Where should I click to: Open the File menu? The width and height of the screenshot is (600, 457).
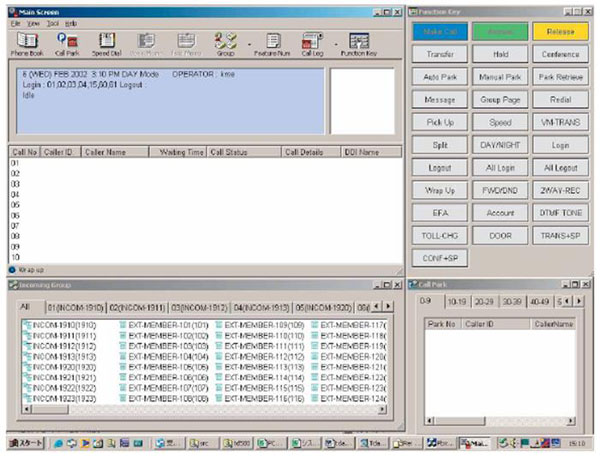(x=15, y=24)
